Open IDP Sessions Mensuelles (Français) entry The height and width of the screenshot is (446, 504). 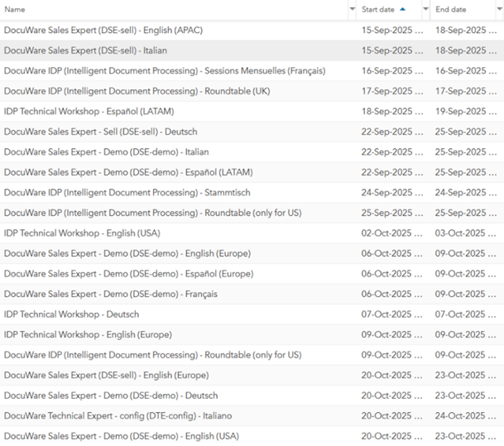point(164,71)
